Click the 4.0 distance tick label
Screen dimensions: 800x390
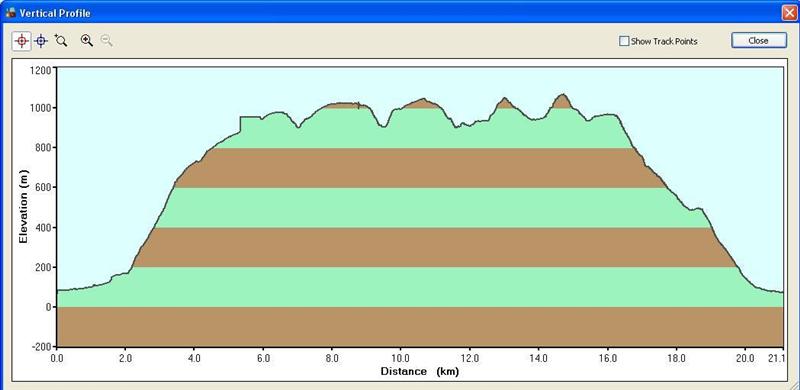(x=194, y=358)
